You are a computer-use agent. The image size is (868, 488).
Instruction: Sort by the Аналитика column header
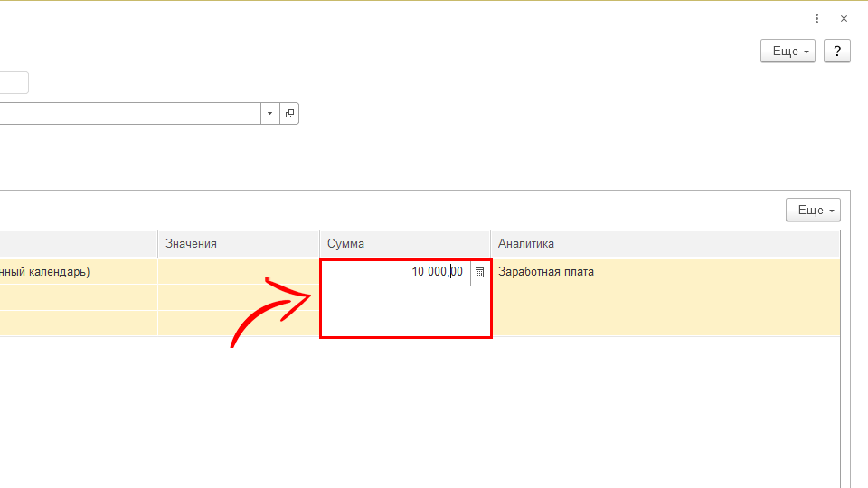[665, 243]
